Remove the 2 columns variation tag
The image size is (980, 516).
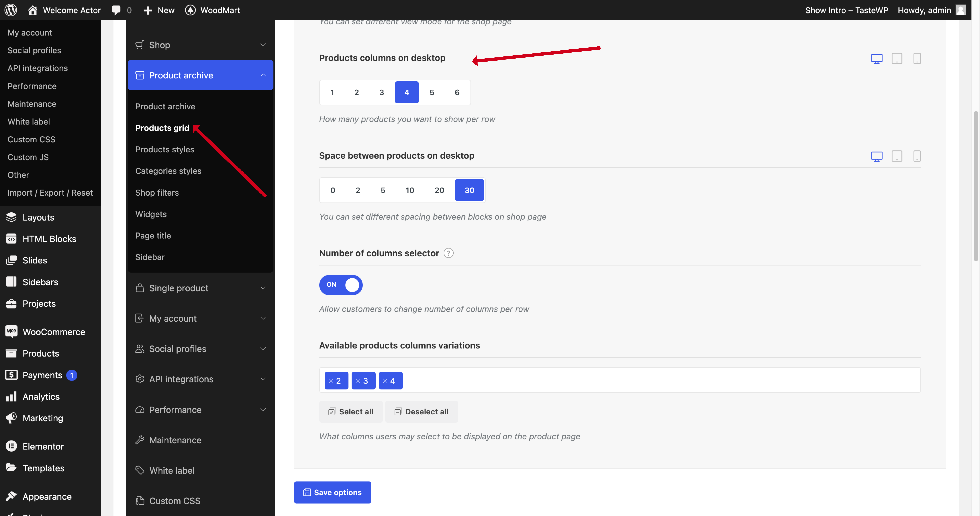coord(331,381)
